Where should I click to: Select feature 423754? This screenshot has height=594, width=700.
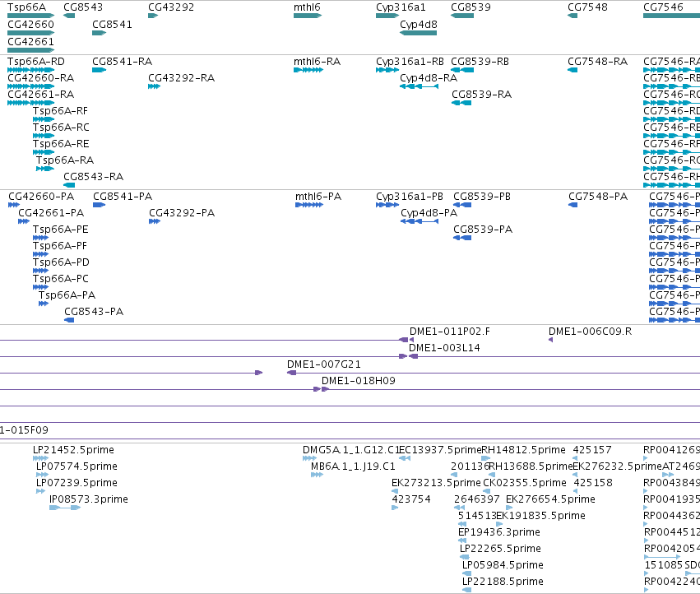click(395, 508)
